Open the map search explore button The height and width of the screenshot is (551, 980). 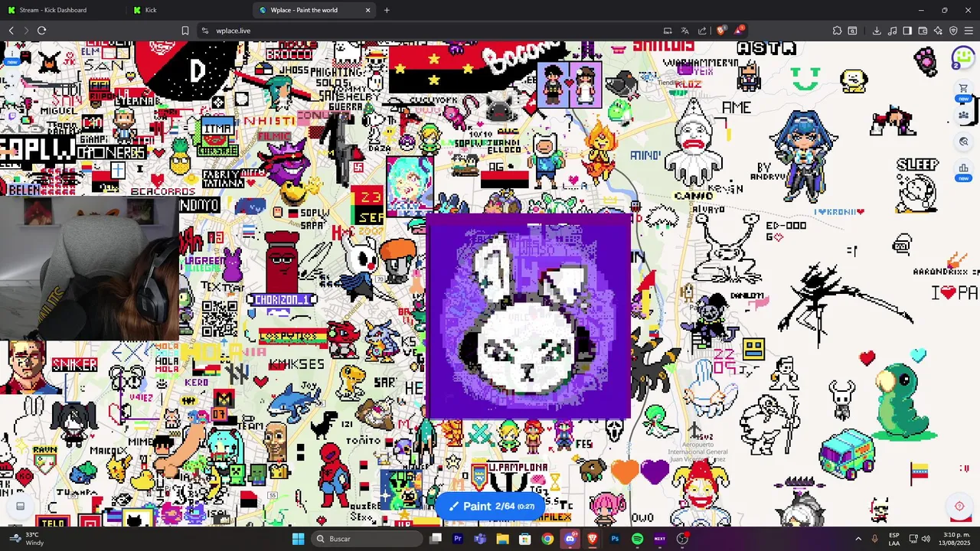pos(964,142)
